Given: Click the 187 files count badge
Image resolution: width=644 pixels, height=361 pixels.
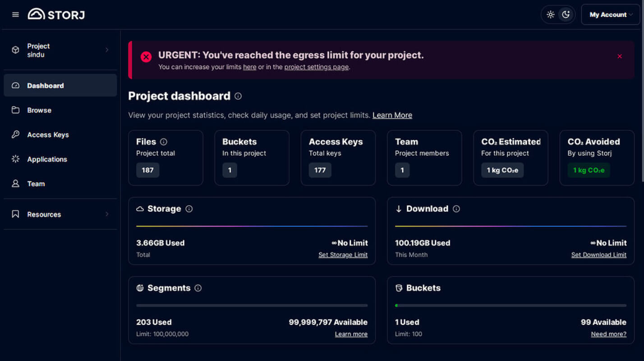Looking at the screenshot, I should (147, 170).
